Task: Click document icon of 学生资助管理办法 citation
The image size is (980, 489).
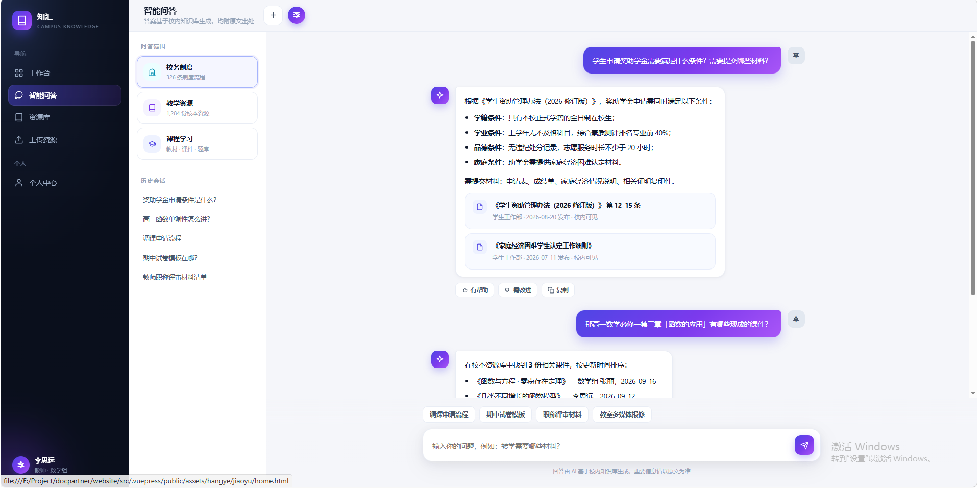Action: tap(479, 207)
